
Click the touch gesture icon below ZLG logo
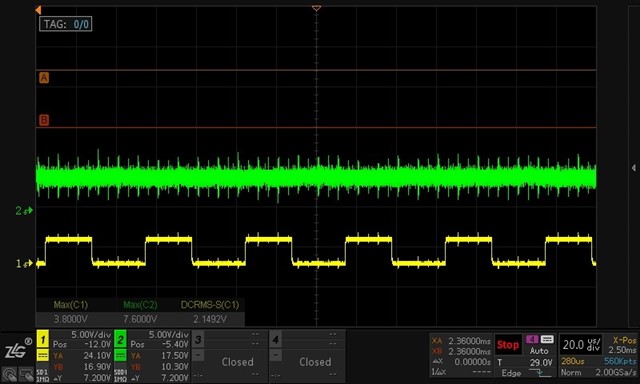(9, 375)
